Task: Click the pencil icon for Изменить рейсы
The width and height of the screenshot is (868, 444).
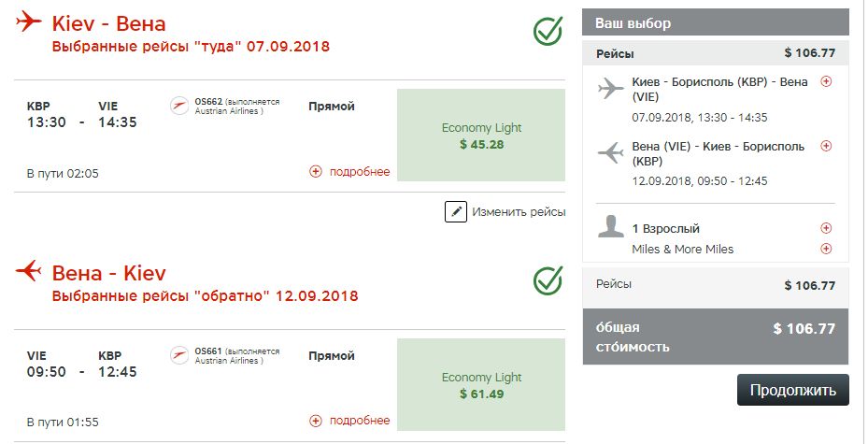Action: pyautogui.click(x=455, y=212)
